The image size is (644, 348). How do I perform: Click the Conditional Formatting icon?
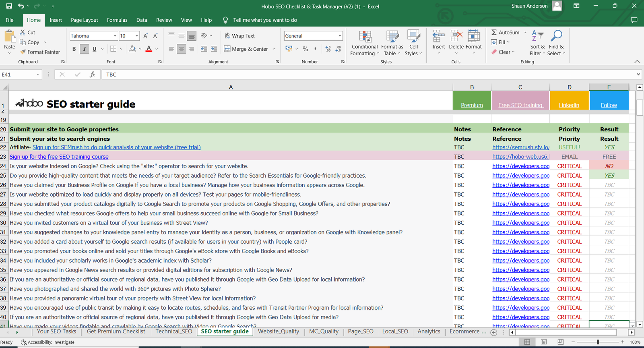pyautogui.click(x=365, y=37)
